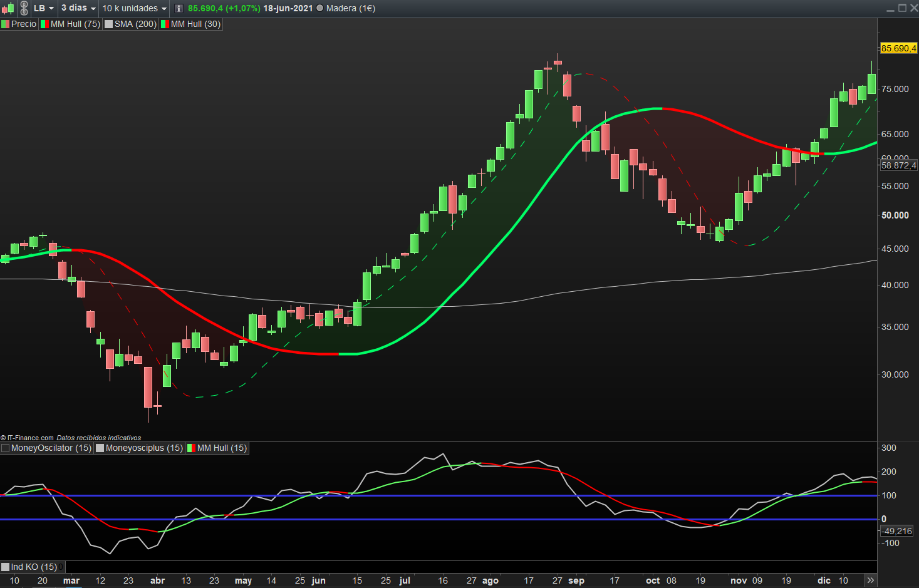Open the candlestick chart style icon
The width and height of the screenshot is (919, 588).
(x=8, y=8)
